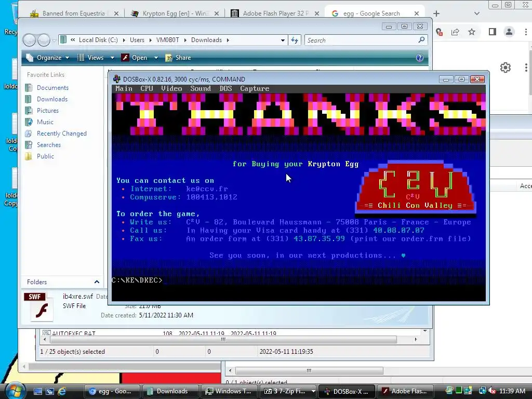
Task: Expand the Folders pane chevron
Action: tap(97, 282)
